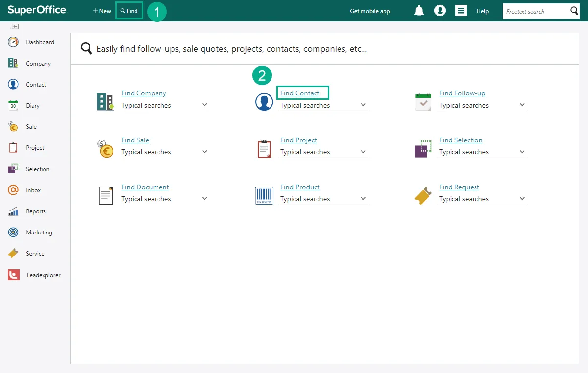Screen dimensions: 588x373
Task: Click the Find Contact link
Action: point(300,93)
